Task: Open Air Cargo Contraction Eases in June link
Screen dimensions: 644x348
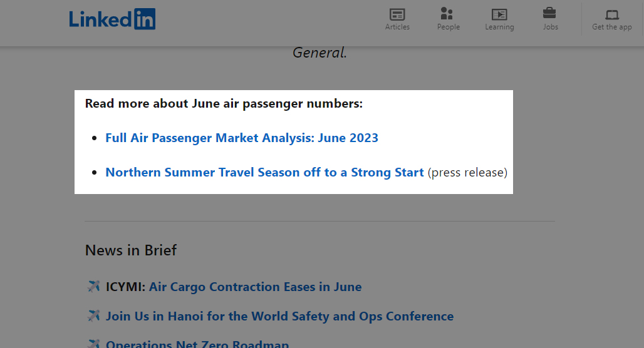Action: coord(255,287)
